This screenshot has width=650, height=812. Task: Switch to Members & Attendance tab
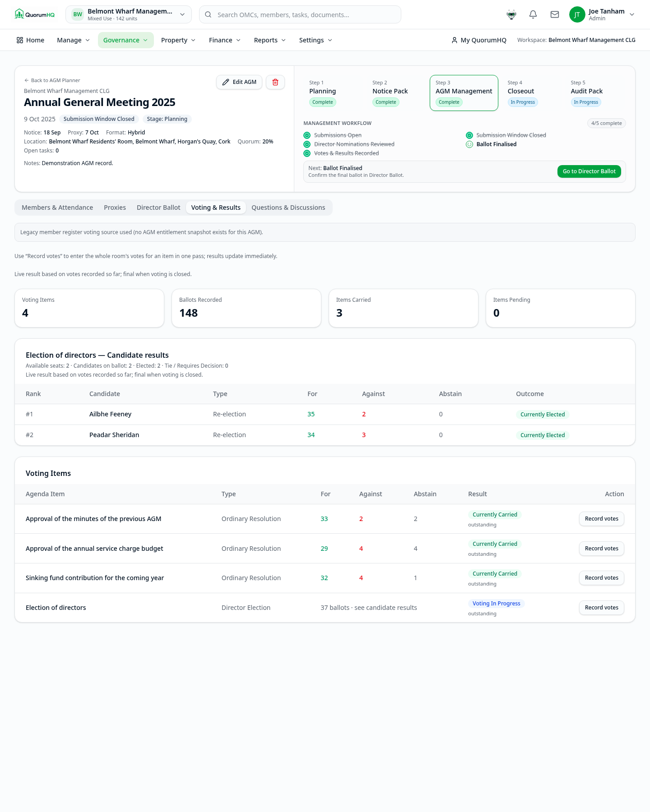pyautogui.click(x=57, y=208)
